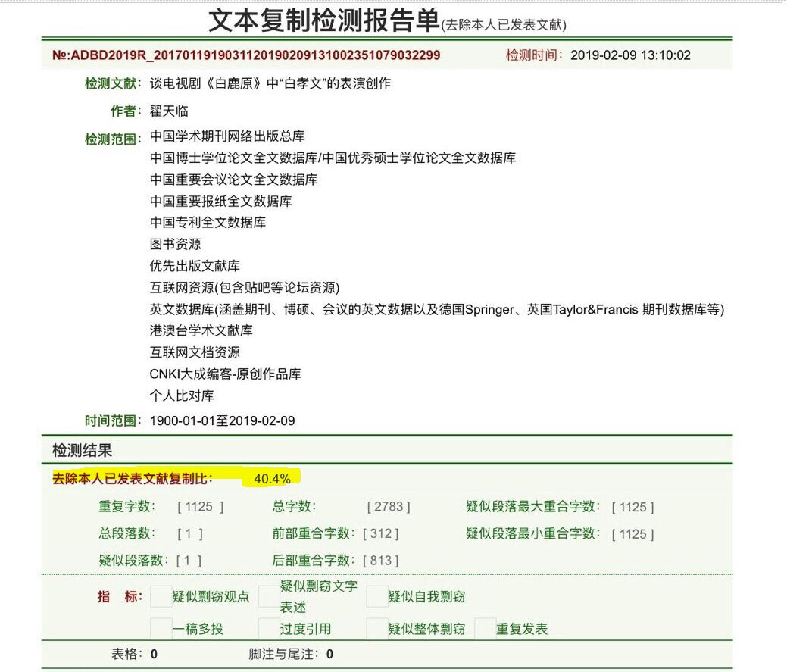The height and width of the screenshot is (672, 787).
Task: Click the 指标 label
Action: (x=120, y=596)
